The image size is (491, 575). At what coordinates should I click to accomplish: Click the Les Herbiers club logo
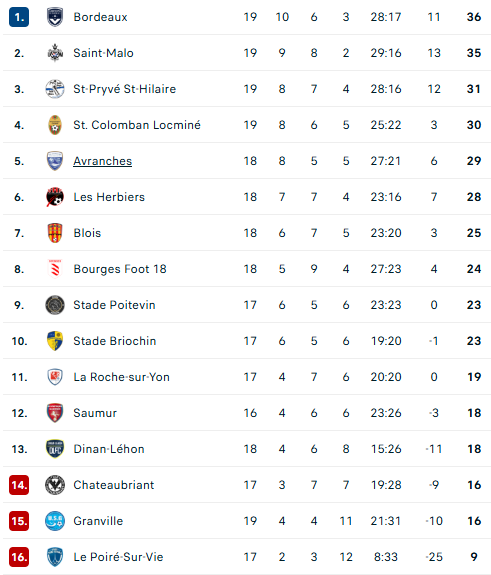[55, 197]
